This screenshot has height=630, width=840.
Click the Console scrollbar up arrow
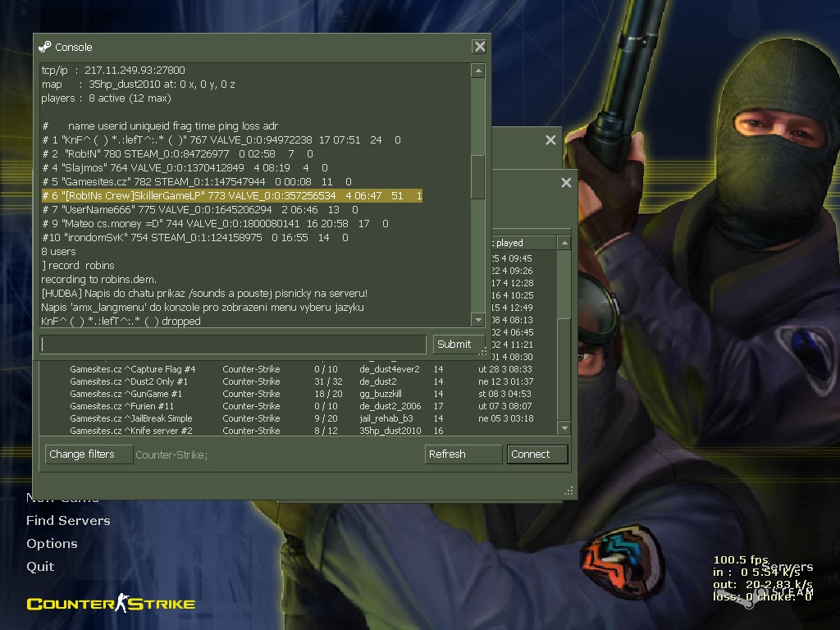(478, 71)
